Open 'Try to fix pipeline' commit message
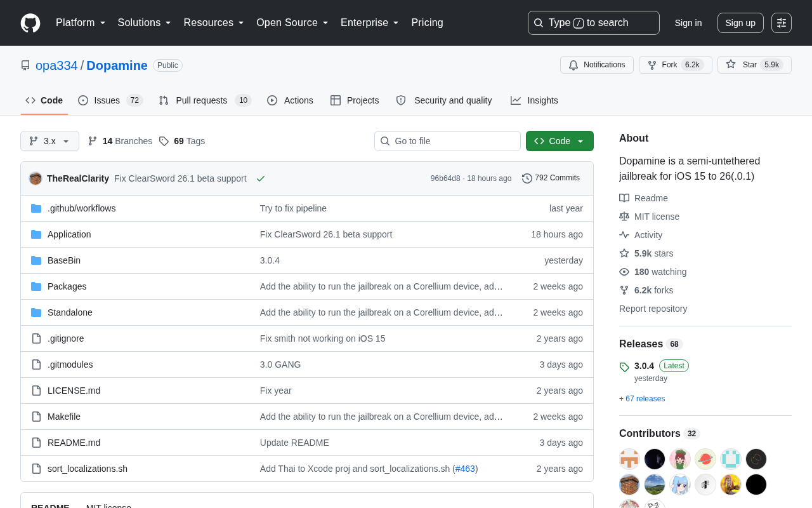This screenshot has height=508, width=812. 293,208
